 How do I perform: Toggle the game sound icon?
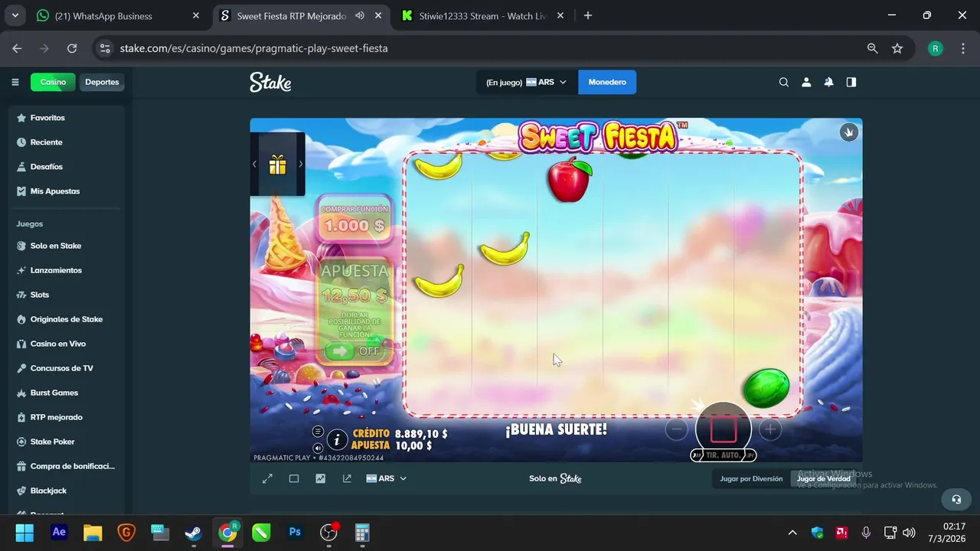(318, 448)
